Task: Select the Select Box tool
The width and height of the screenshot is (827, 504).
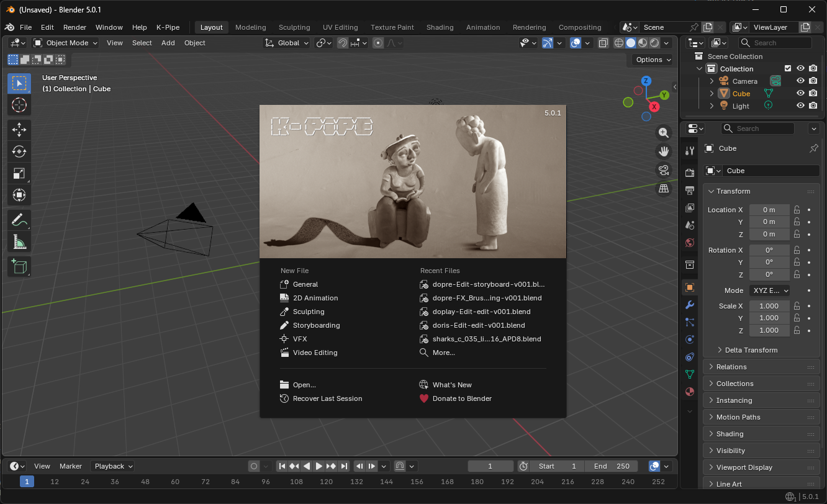Action: [19, 83]
